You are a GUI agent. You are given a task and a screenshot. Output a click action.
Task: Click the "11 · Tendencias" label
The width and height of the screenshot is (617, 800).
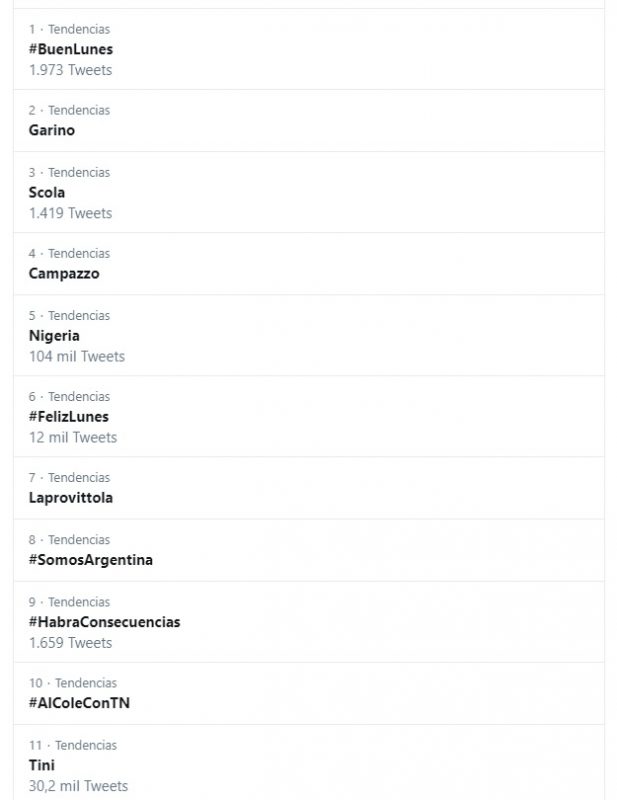(72, 745)
